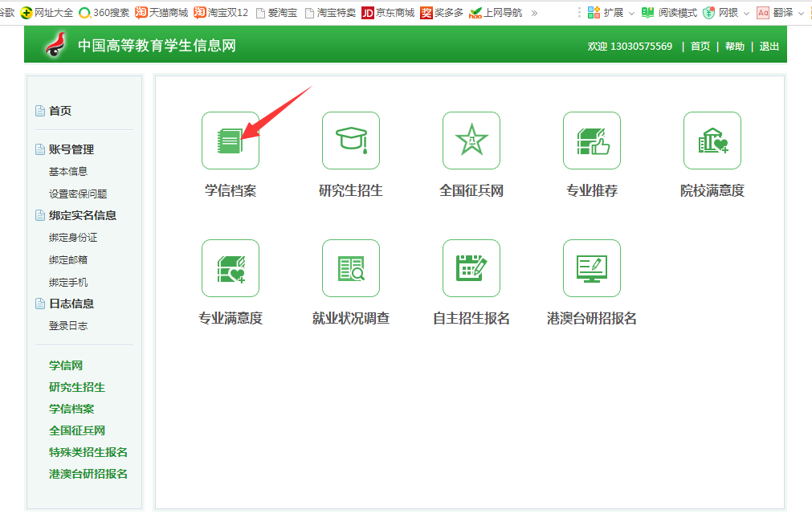Open the 全国征兵网 star icon

click(x=471, y=141)
